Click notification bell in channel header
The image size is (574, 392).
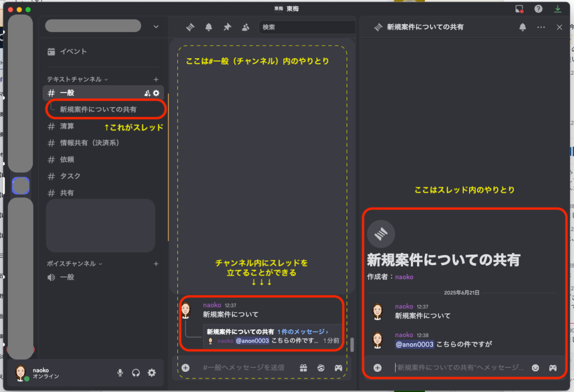[x=209, y=27]
